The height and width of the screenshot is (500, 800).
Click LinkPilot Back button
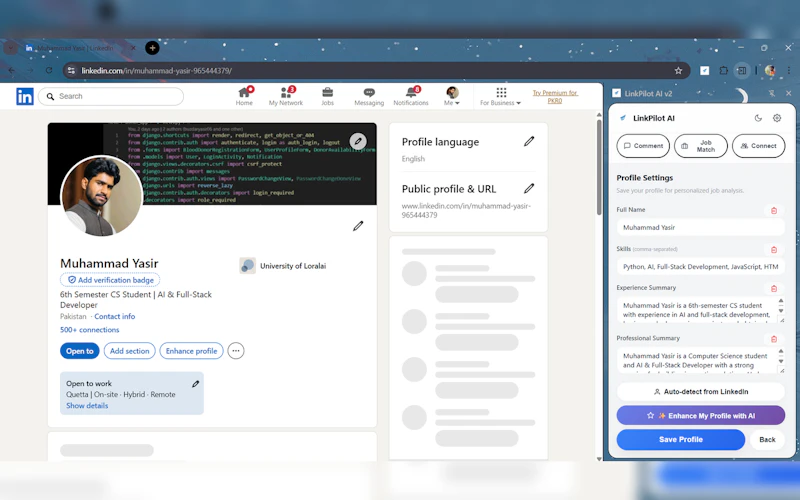[767, 439]
